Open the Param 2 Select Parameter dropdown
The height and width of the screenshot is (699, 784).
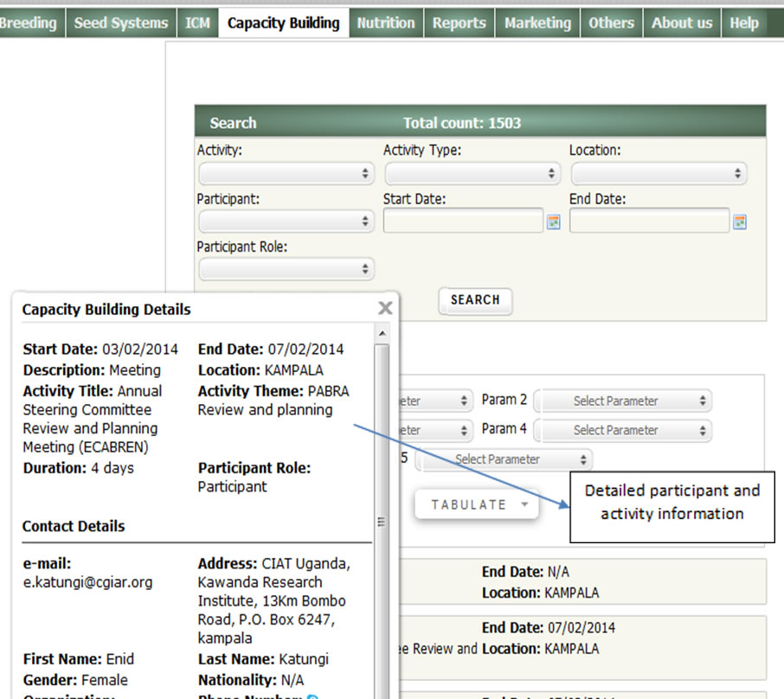pyautogui.click(x=622, y=401)
